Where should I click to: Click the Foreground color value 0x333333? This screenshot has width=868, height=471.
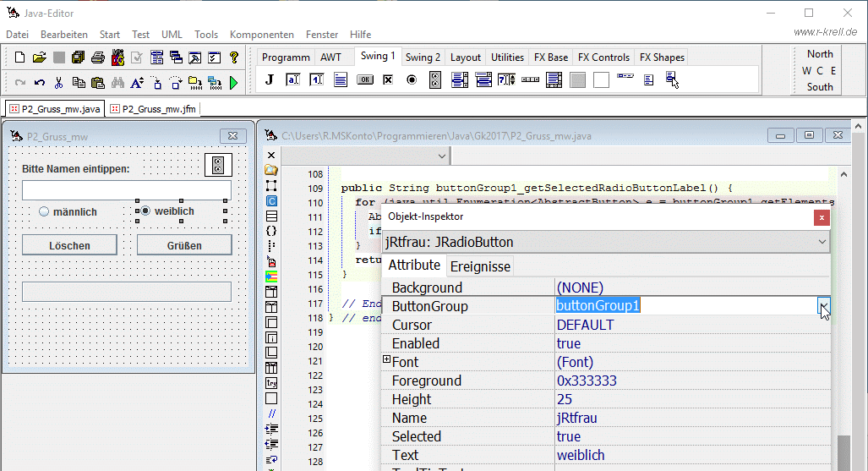coord(587,381)
